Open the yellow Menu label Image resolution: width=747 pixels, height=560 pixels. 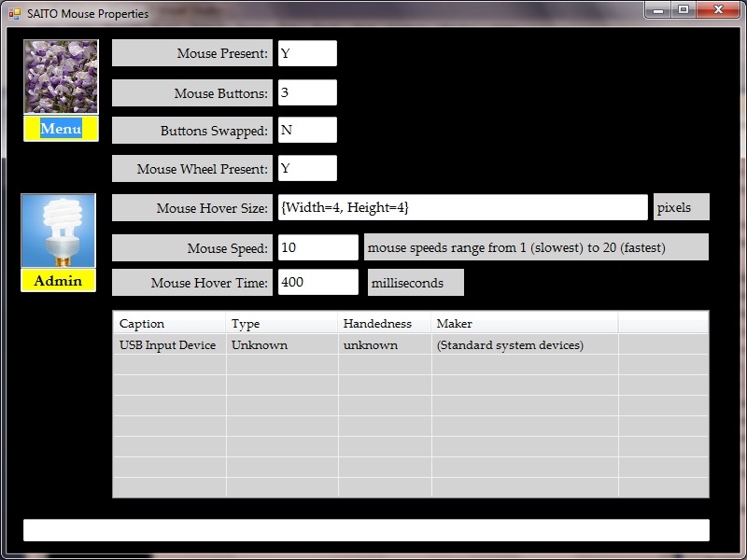pos(61,129)
